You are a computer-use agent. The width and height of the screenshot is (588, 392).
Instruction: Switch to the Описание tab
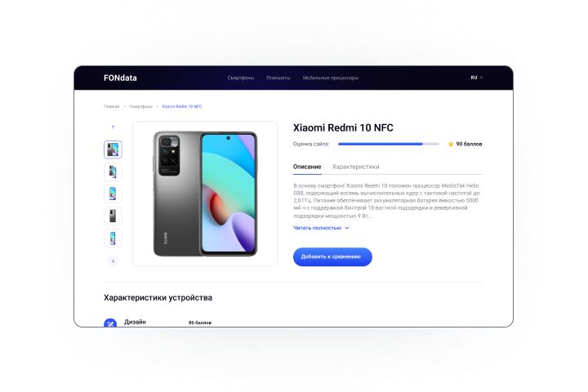[307, 167]
